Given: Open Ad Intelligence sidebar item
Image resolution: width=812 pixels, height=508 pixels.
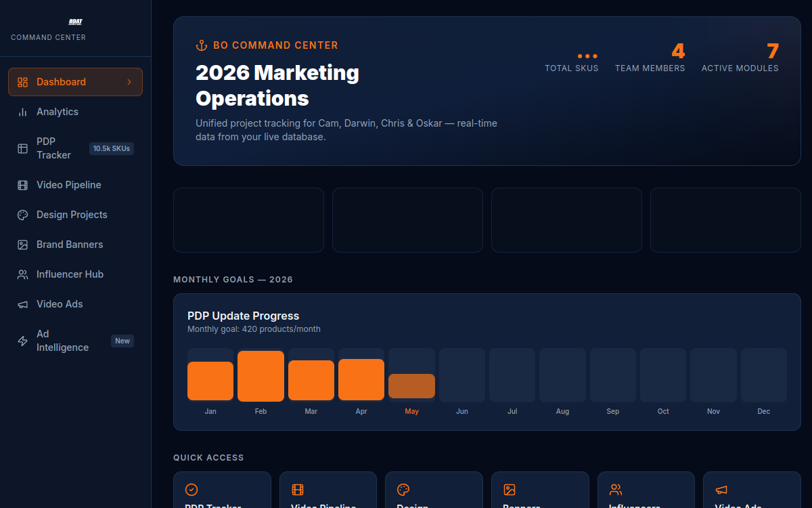Looking at the screenshot, I should coord(75,341).
